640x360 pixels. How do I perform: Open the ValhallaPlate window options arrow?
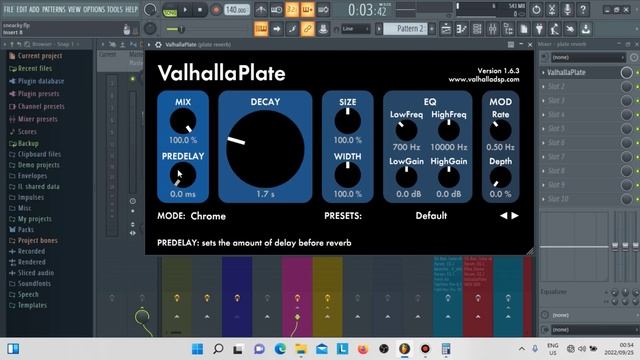pos(149,44)
